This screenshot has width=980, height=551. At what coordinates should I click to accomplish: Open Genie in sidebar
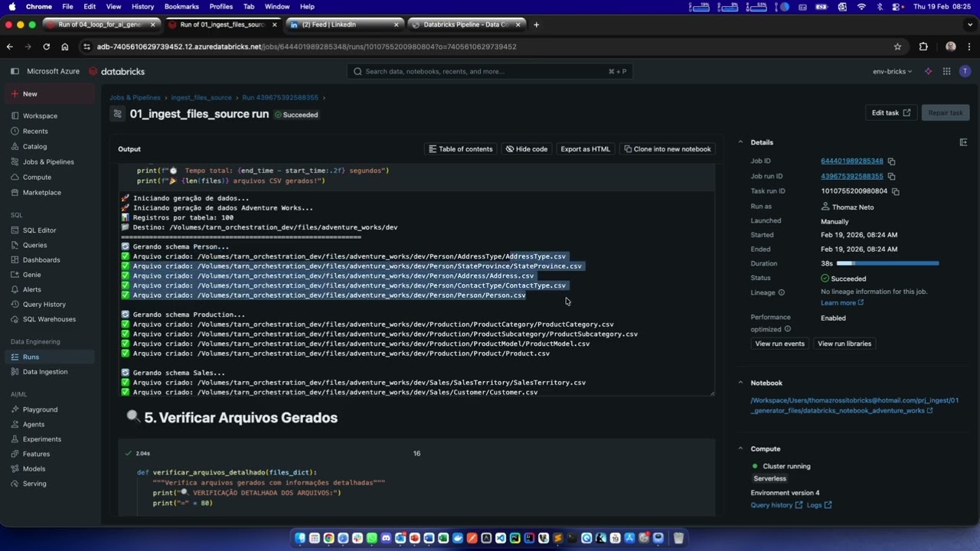[x=31, y=275]
